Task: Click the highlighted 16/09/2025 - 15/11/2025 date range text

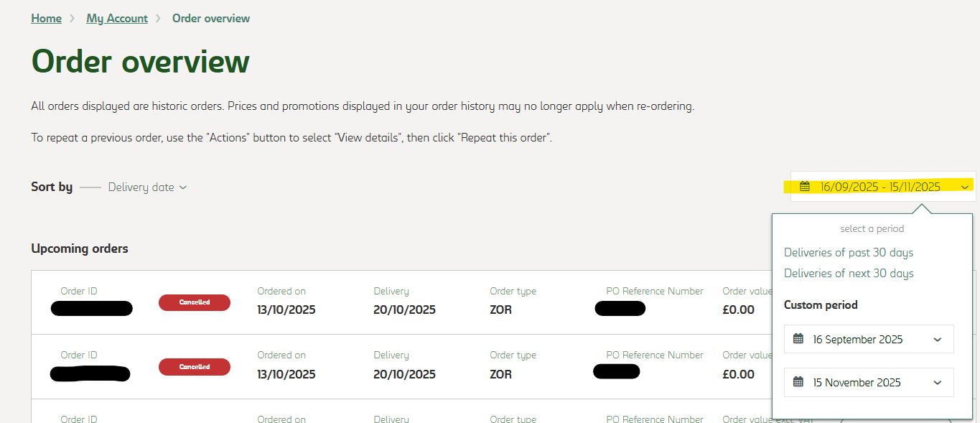Action: [x=880, y=187]
